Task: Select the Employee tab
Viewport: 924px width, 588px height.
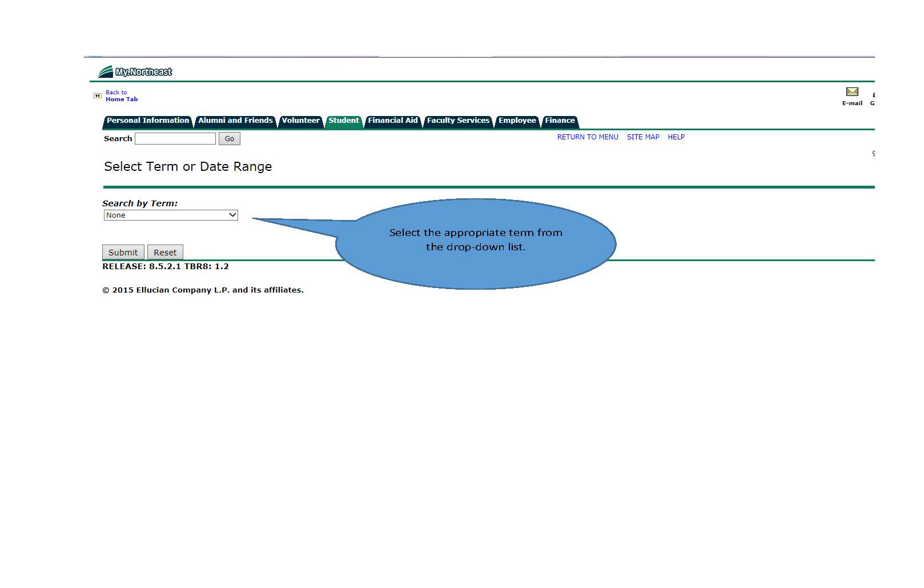Action: pyautogui.click(x=517, y=121)
